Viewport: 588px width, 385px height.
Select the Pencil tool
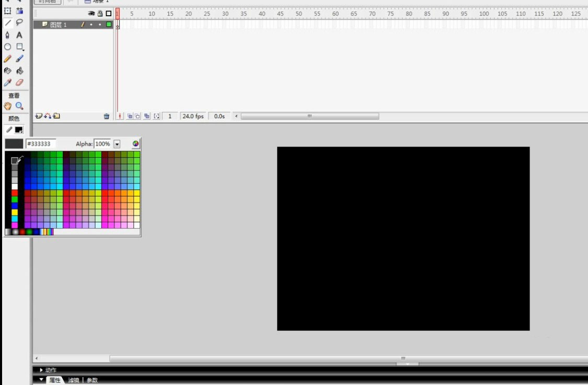(7, 59)
